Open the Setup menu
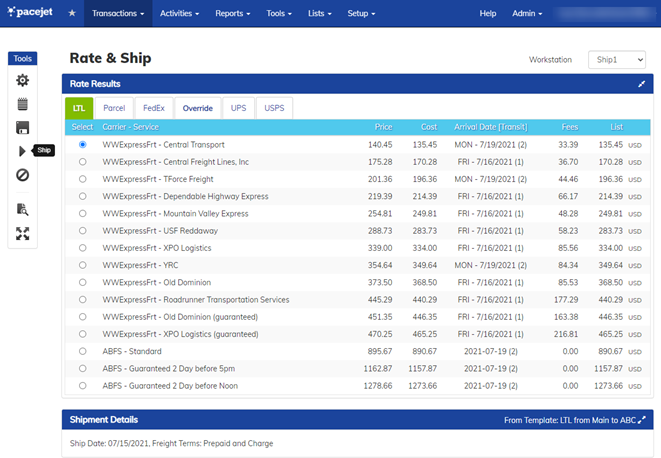Viewport: 661px width, 458px height. [x=361, y=13]
